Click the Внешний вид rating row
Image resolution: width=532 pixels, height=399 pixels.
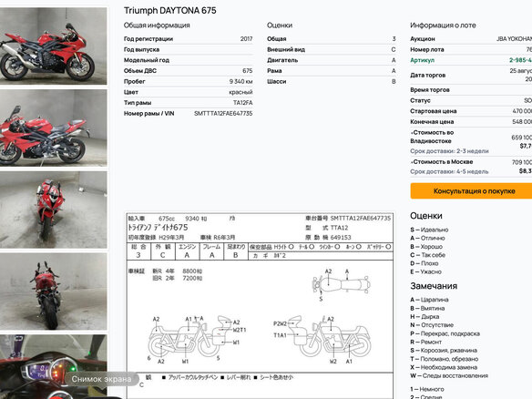pyautogui.click(x=332, y=49)
